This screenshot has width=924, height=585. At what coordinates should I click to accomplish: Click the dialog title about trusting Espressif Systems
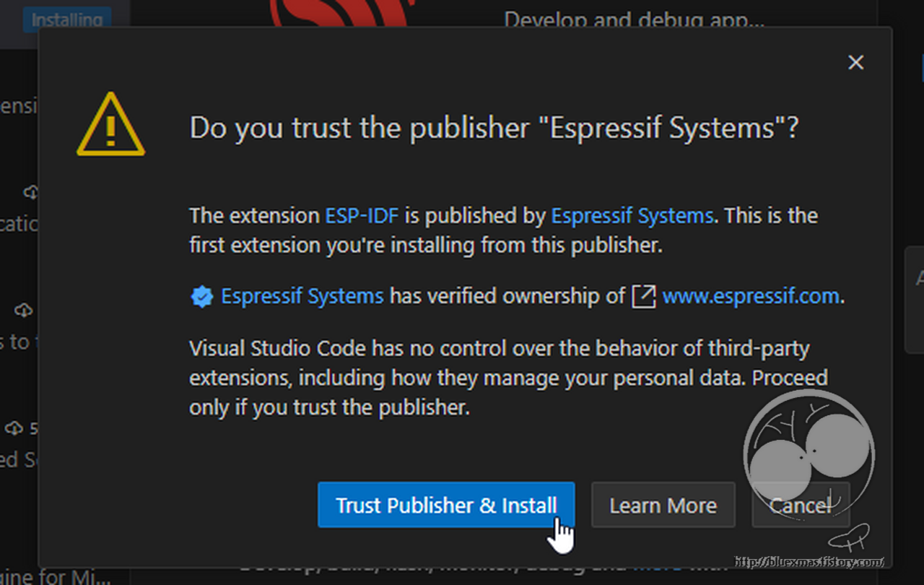coord(494,129)
